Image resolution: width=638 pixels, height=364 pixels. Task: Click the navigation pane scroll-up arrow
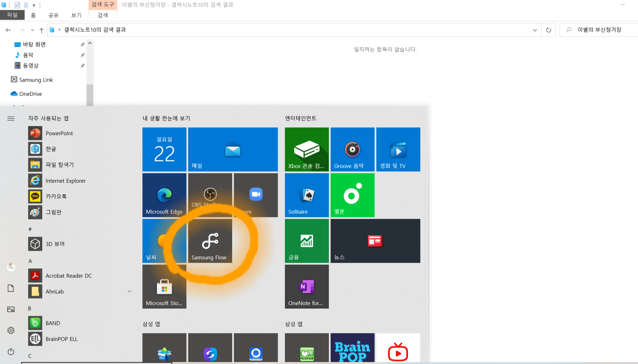(x=90, y=43)
